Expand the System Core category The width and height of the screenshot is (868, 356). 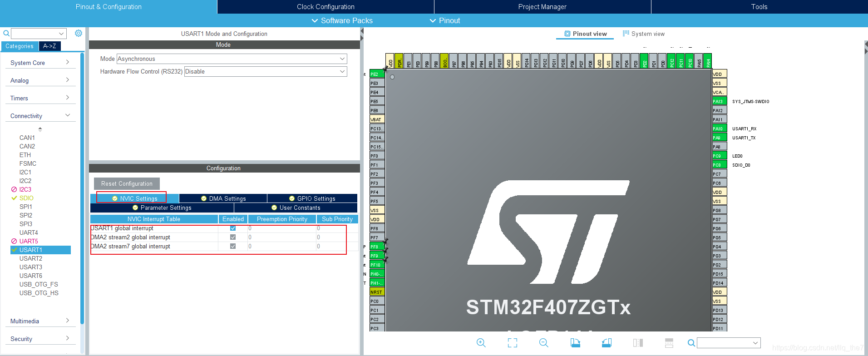40,63
